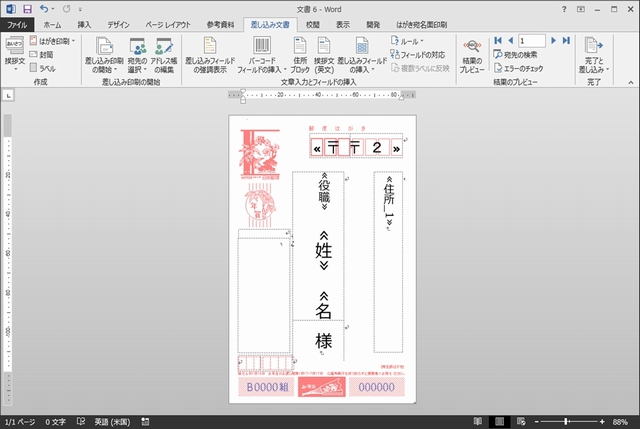The width and height of the screenshot is (640, 429).
Task: Insert 挨拶文 (英文) greeting line
Action: (324, 55)
